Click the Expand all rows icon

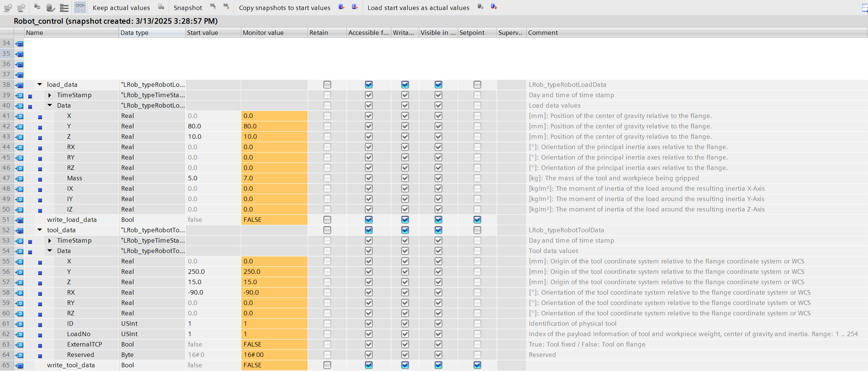click(x=64, y=7)
